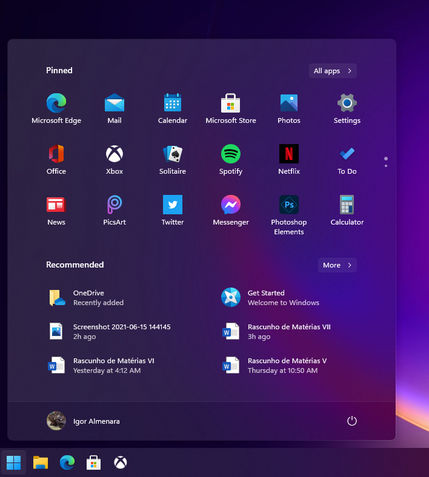
Task: Open Edge from the taskbar
Action: (x=67, y=462)
